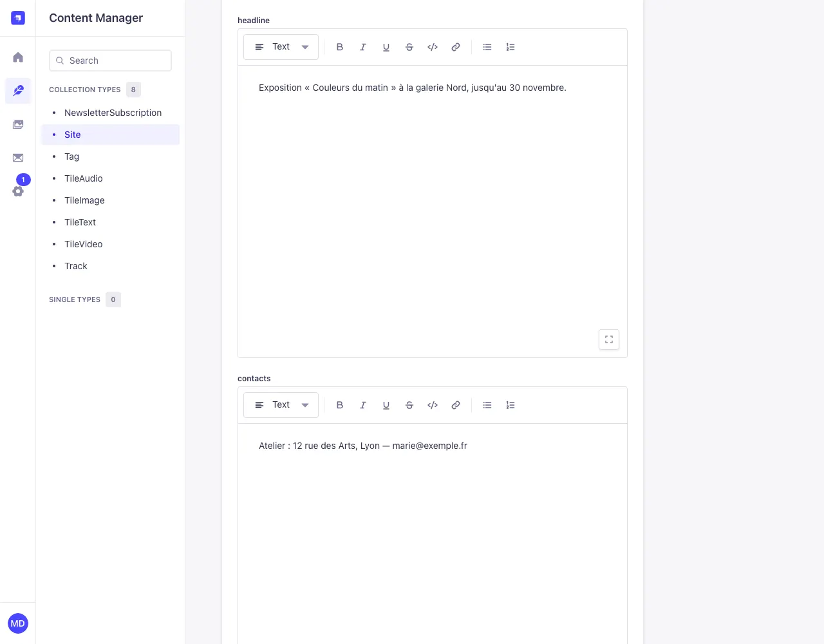Open the Home icon in sidebar
The height and width of the screenshot is (644, 824).
coord(18,57)
